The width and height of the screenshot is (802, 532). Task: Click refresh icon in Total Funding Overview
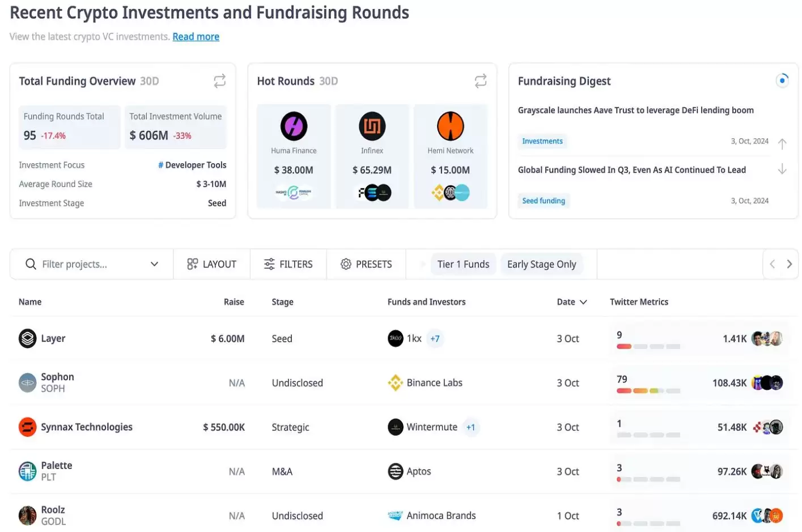point(219,81)
